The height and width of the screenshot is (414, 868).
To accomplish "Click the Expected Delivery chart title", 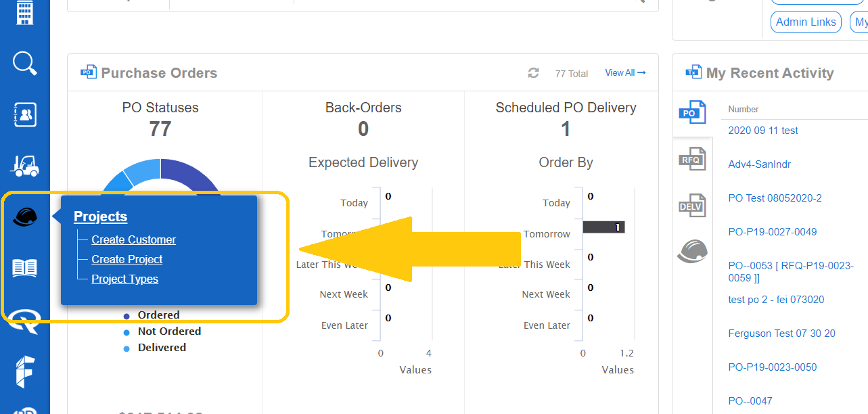I will 363,162.
